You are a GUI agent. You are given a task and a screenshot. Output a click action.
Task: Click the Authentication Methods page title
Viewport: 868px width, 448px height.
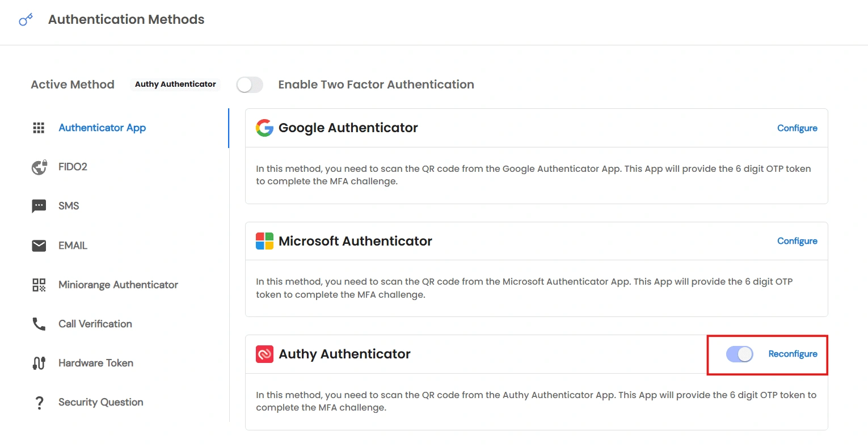127,19
